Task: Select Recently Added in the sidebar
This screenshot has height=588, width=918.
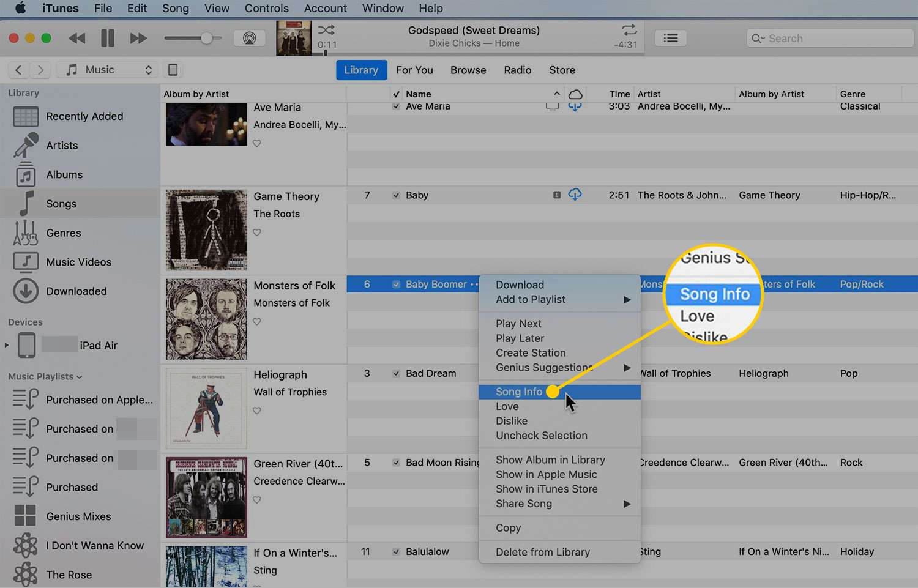Action: [80, 116]
